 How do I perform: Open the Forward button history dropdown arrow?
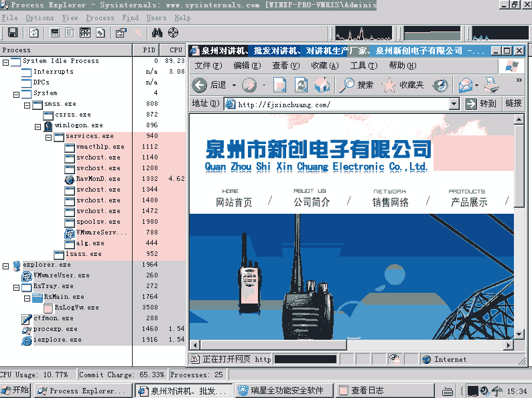coord(265,85)
